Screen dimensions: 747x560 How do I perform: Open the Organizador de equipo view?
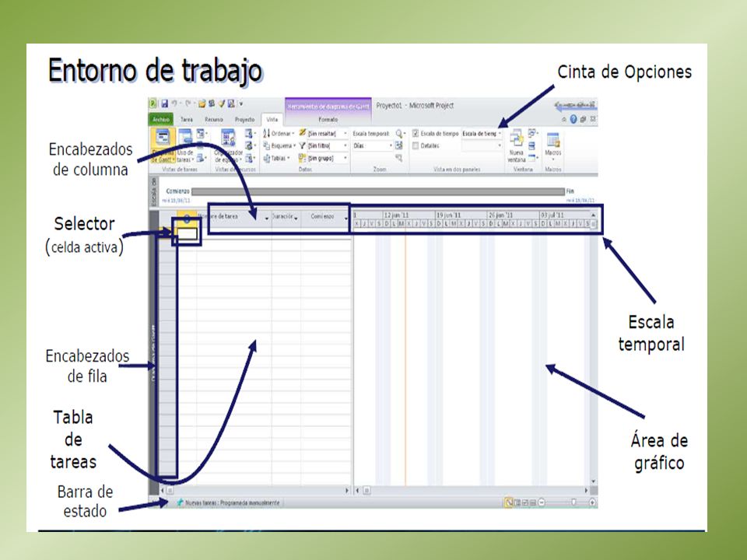[x=228, y=145]
